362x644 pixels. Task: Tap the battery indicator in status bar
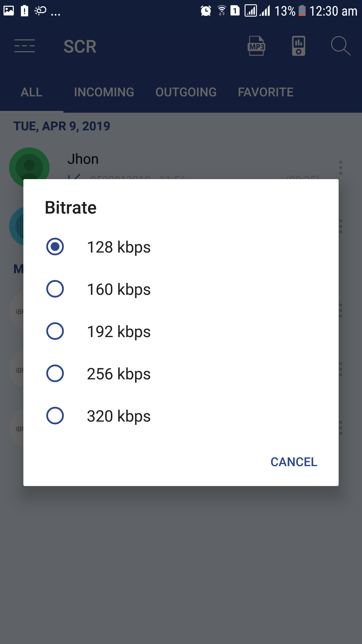[302, 11]
